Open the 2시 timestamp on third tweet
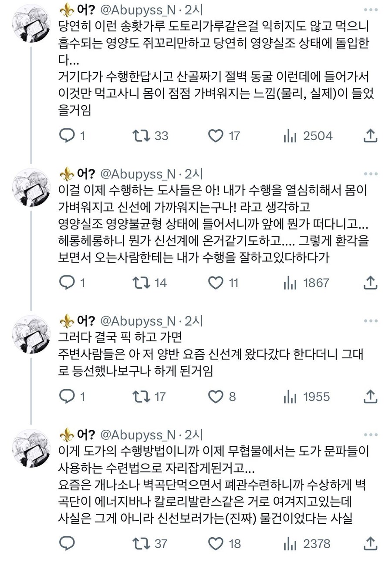 click(x=194, y=321)
